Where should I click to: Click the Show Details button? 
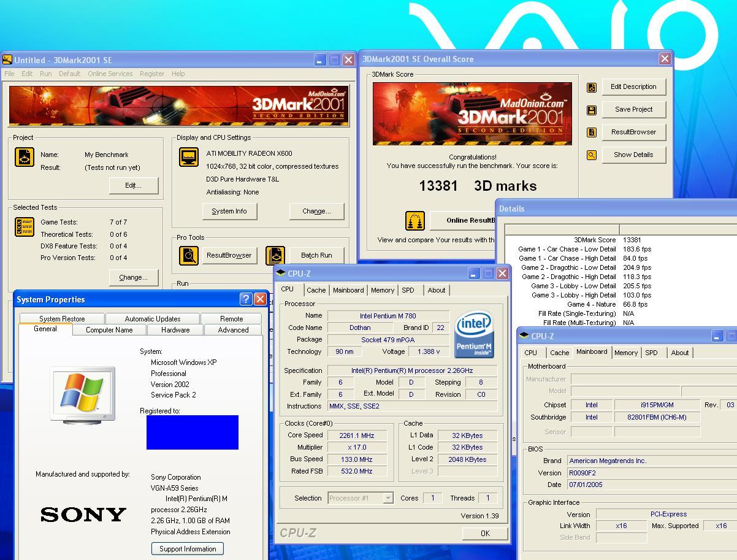(633, 155)
